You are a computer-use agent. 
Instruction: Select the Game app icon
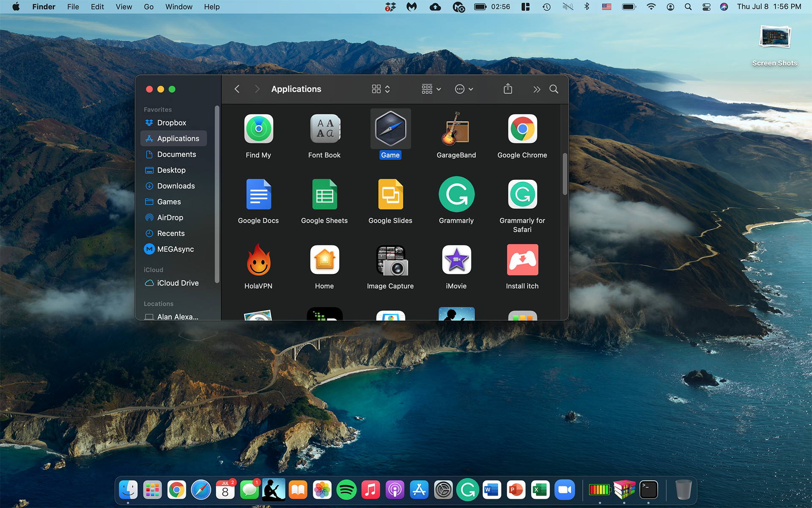(390, 129)
